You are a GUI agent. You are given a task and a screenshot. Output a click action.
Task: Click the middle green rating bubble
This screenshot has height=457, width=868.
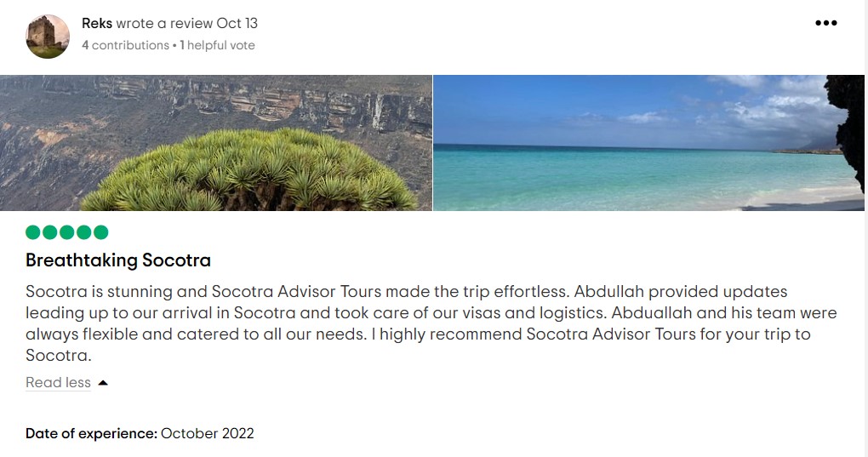click(x=67, y=232)
